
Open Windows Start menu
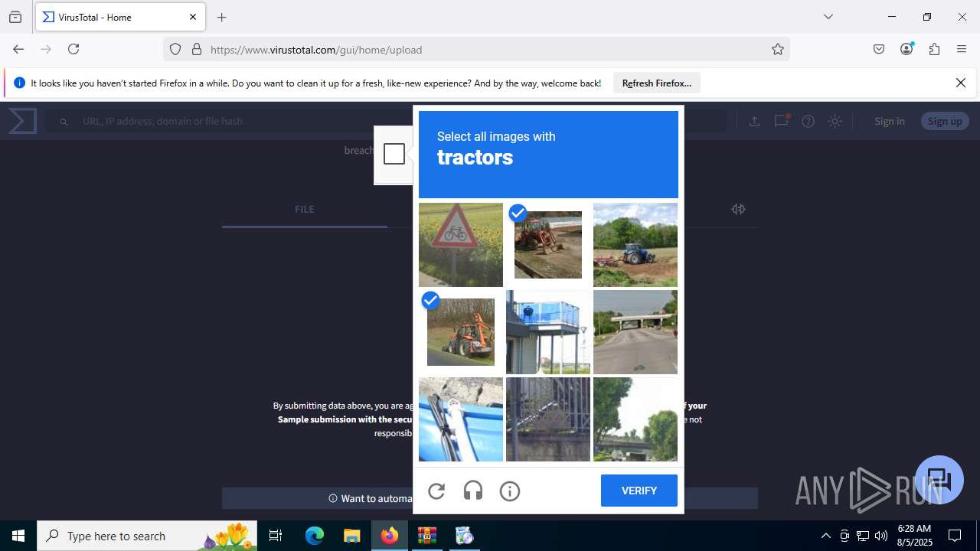[18, 536]
